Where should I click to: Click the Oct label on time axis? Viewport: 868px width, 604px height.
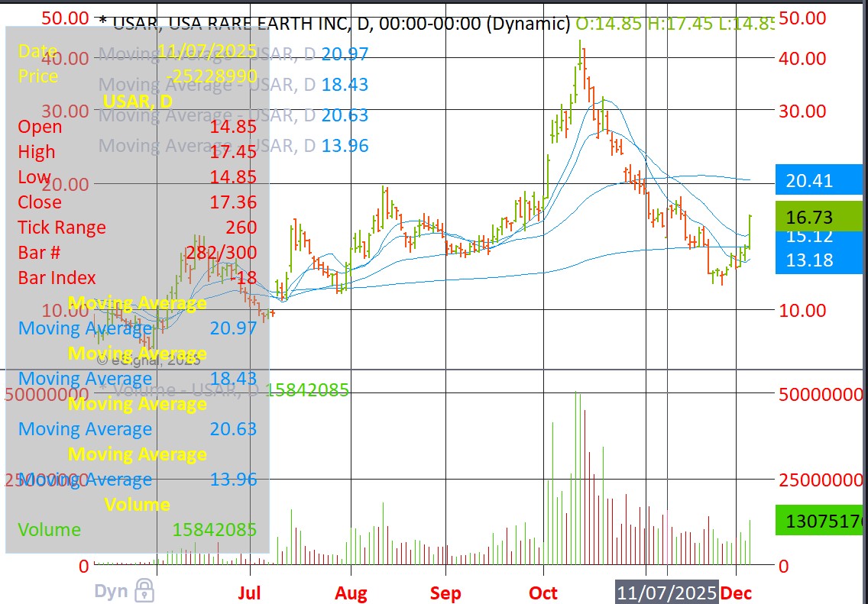coord(543,593)
